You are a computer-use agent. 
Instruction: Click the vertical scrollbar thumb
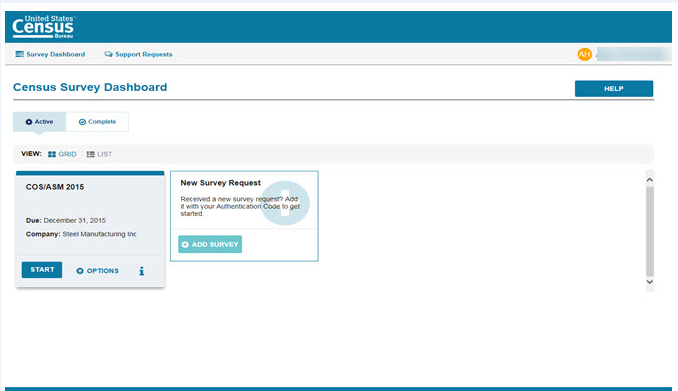(x=649, y=231)
